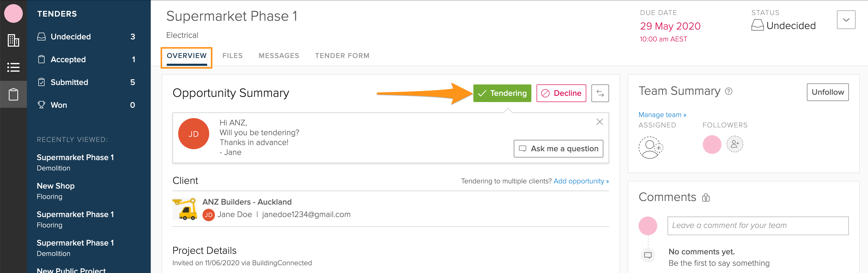Dismiss Jane's message with the X

tap(599, 122)
